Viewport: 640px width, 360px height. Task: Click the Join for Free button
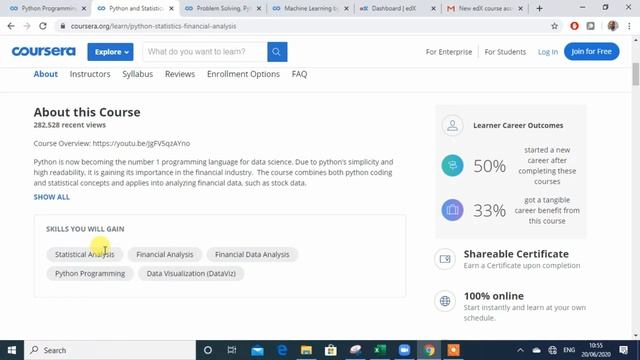[x=591, y=51]
